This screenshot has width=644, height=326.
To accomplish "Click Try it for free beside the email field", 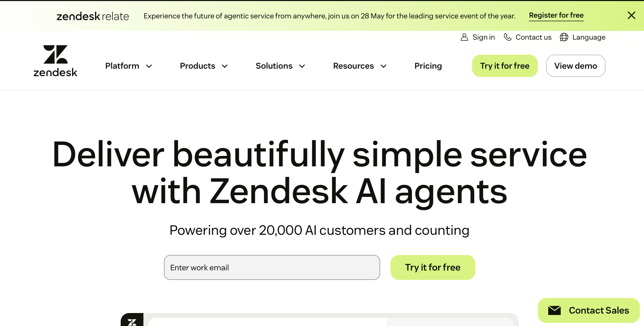I will tap(433, 267).
